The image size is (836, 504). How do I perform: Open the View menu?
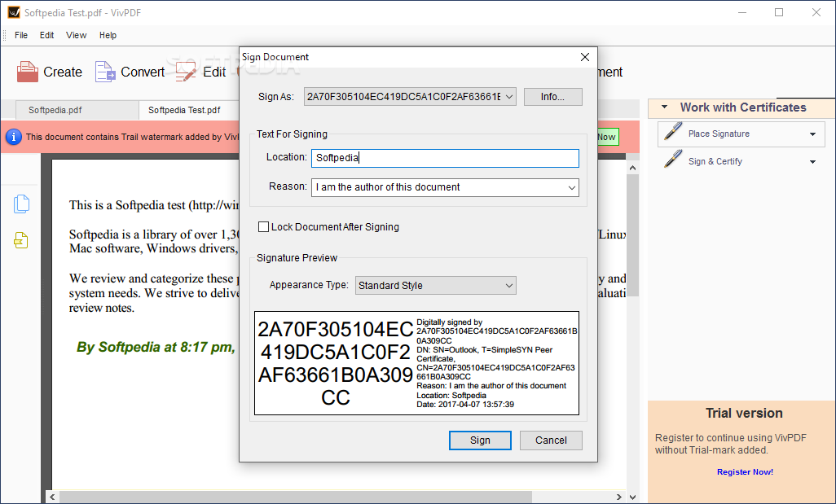(77, 35)
